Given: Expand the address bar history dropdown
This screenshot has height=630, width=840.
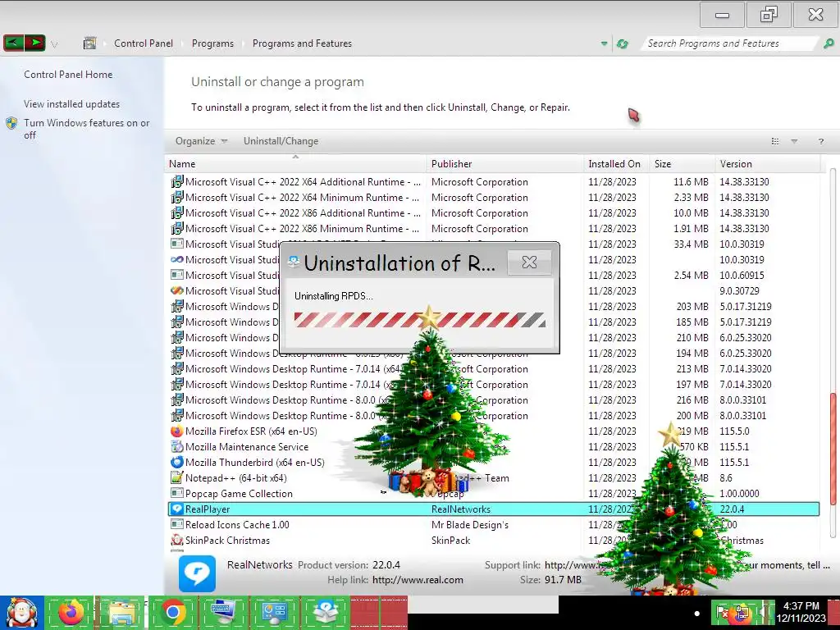Looking at the screenshot, I should coord(605,43).
